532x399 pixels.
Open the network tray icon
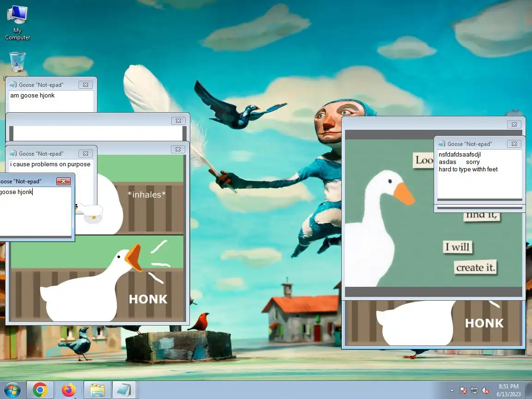474,391
